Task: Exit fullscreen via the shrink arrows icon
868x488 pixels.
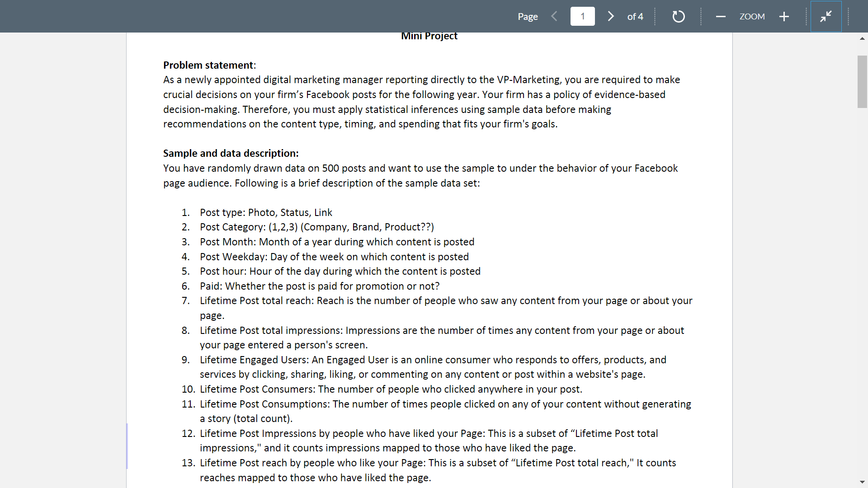Action: coord(826,16)
